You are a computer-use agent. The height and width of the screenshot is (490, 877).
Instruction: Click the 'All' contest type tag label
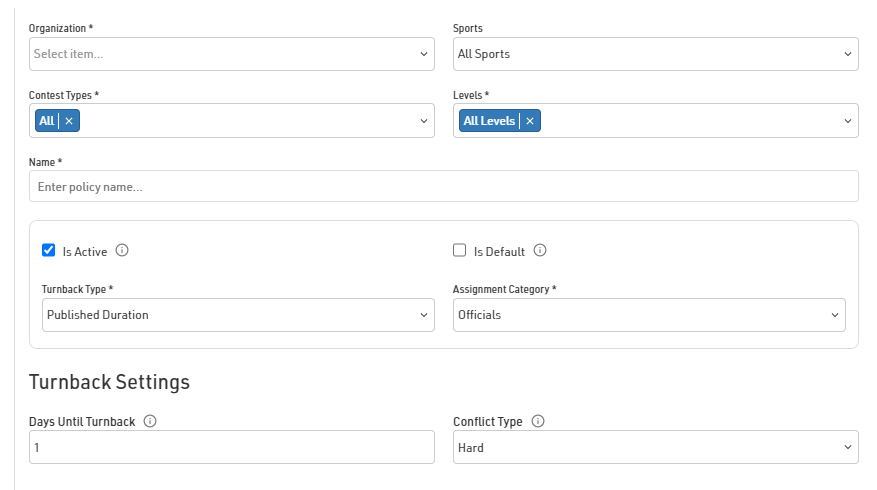click(x=46, y=121)
